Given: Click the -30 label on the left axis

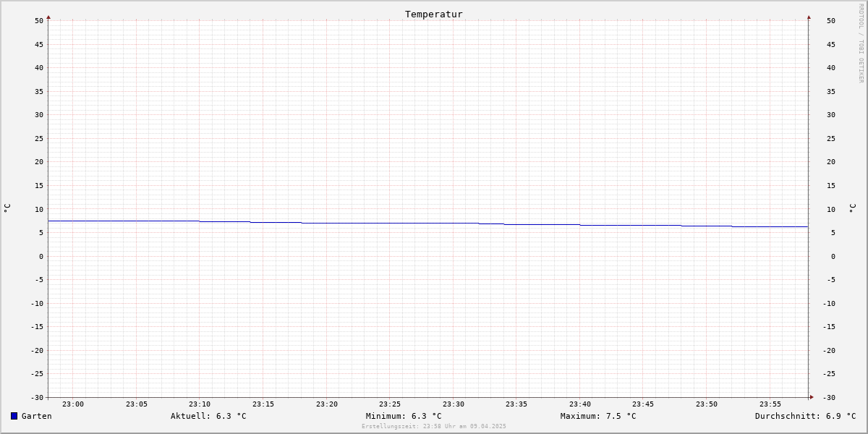Looking at the screenshot, I should [37, 397].
